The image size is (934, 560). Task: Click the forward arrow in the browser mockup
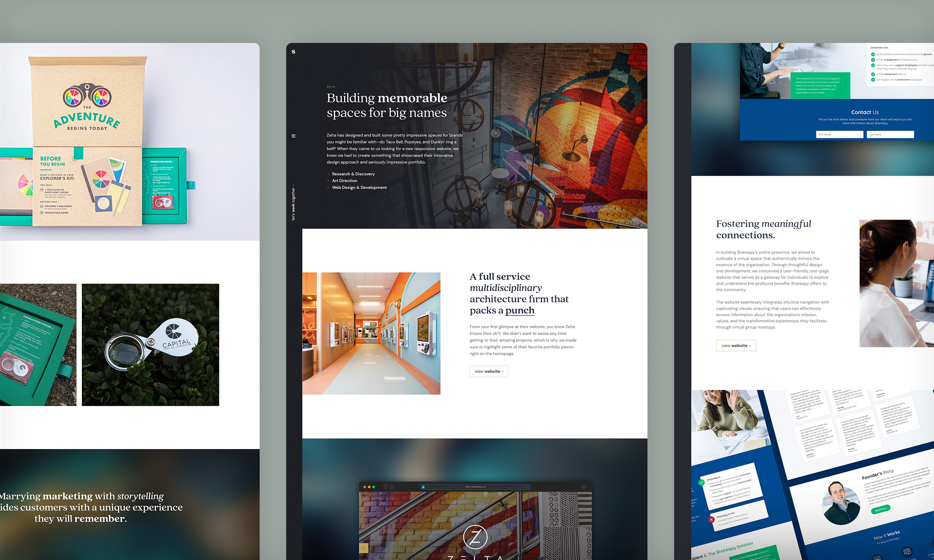[392, 487]
